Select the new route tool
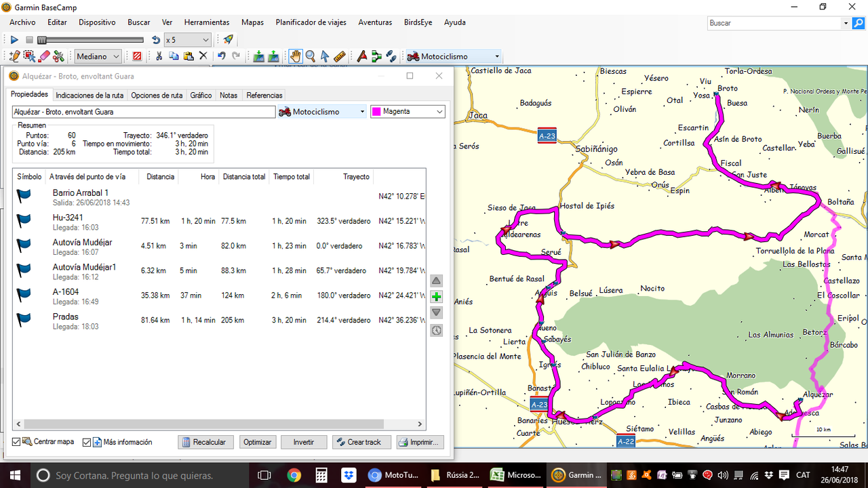Screen dimensions: 868x488 [376, 56]
